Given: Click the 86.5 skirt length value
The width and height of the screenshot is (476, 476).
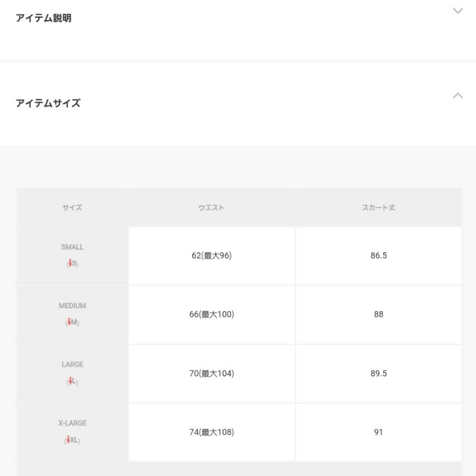Looking at the screenshot, I should point(379,256).
